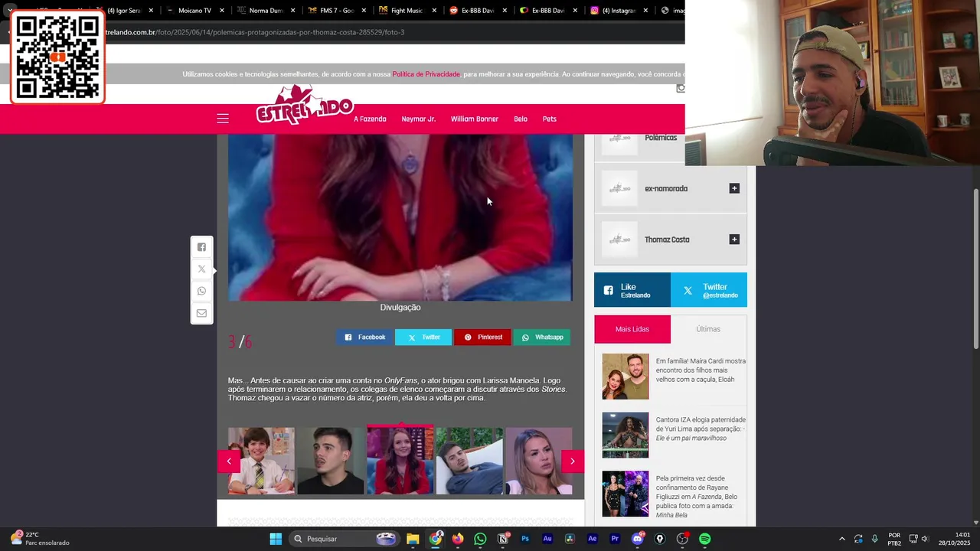This screenshot has width=980, height=551.
Task: Open the A Fazenda menu item
Action: pyautogui.click(x=370, y=119)
